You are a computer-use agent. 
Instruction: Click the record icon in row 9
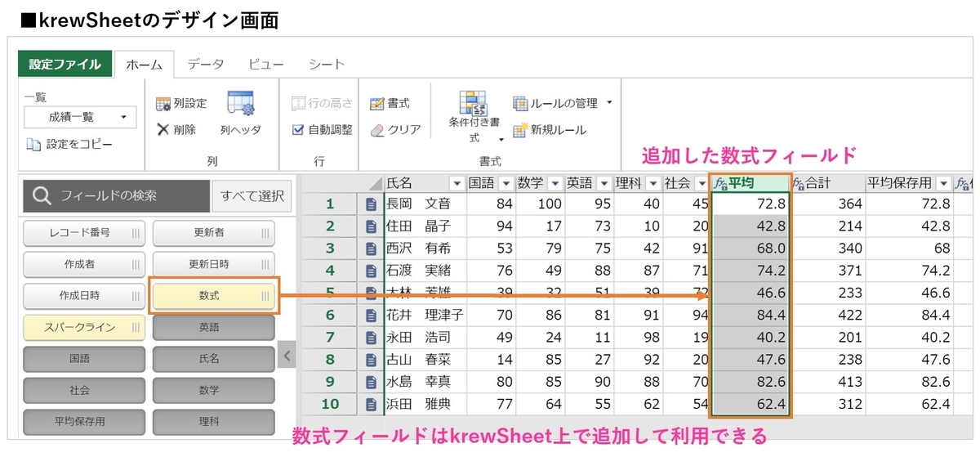click(372, 381)
